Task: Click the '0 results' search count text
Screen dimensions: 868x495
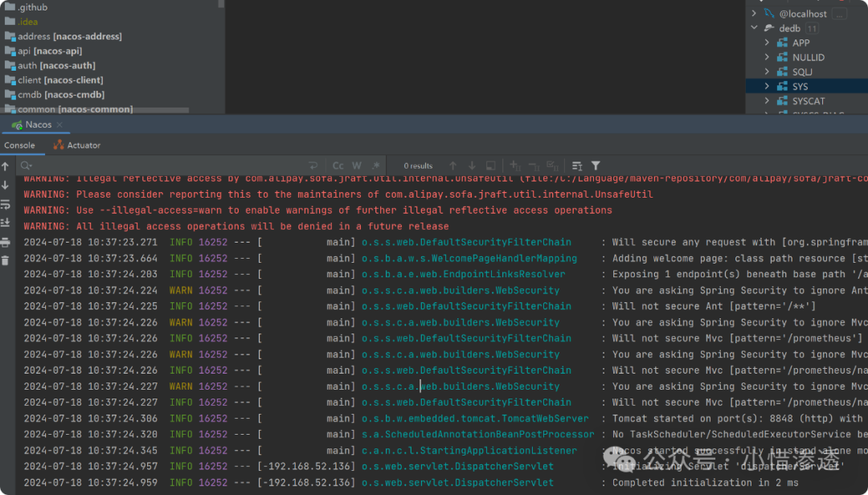Action: point(418,166)
